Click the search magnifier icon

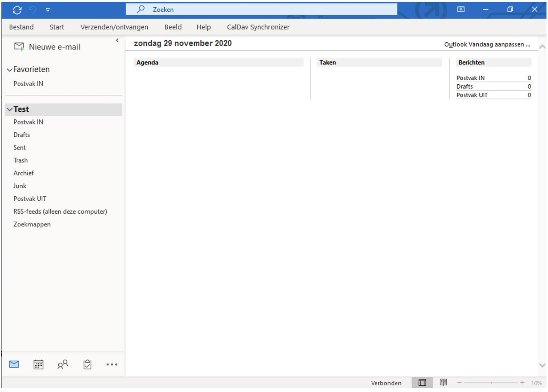coord(140,9)
